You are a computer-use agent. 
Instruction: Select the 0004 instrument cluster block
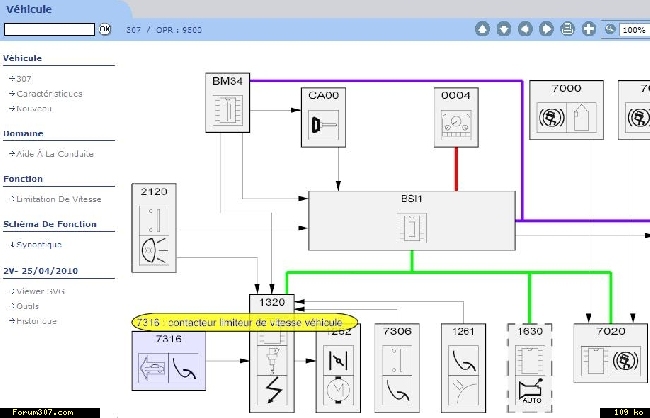pos(456,117)
